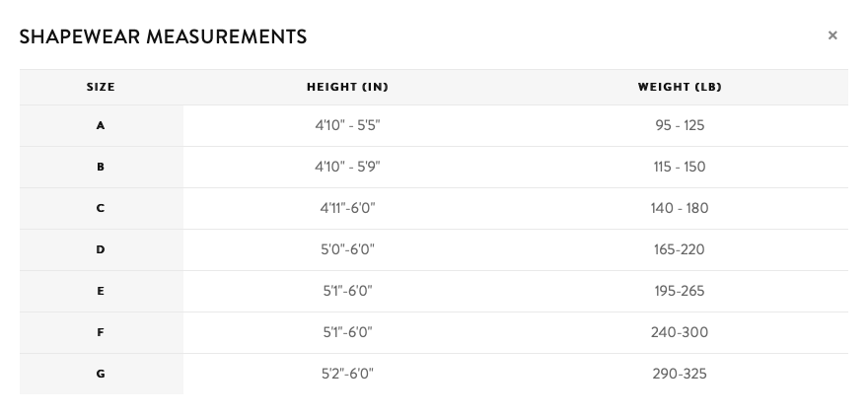Screen dimensions: 868x416
Task: Select size F row label
Action: click(x=101, y=333)
